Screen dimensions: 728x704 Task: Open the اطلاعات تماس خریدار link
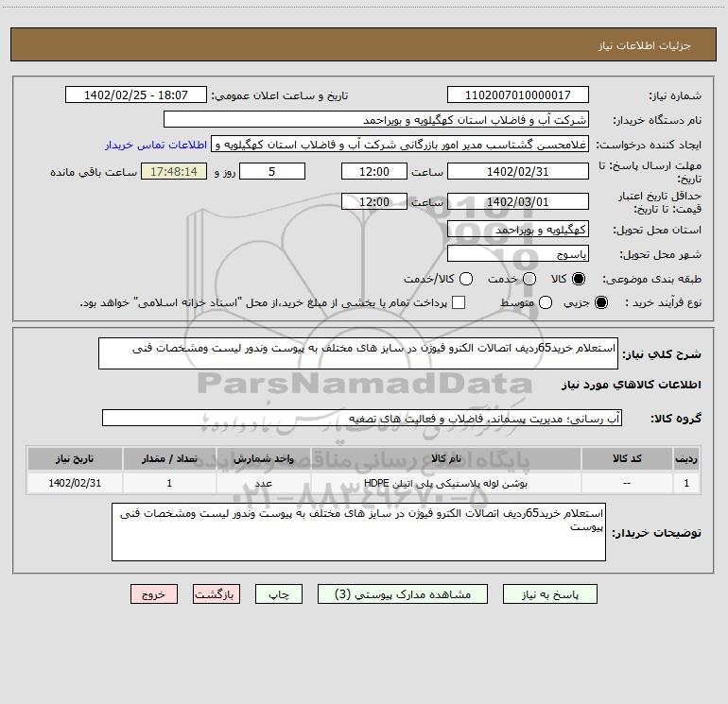[x=156, y=145]
